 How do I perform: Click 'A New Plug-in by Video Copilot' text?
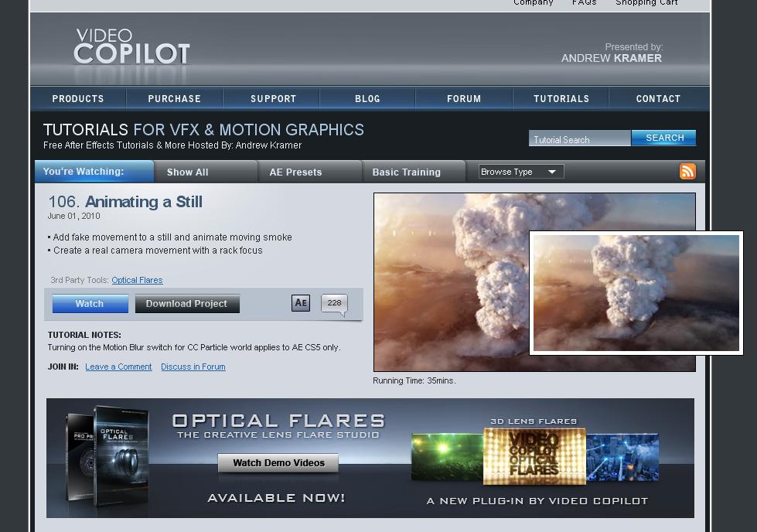coord(537,501)
